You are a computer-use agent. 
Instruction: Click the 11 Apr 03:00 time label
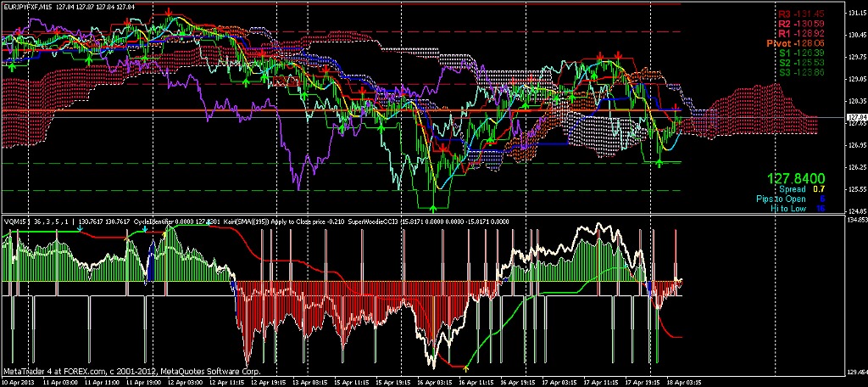[60, 382]
